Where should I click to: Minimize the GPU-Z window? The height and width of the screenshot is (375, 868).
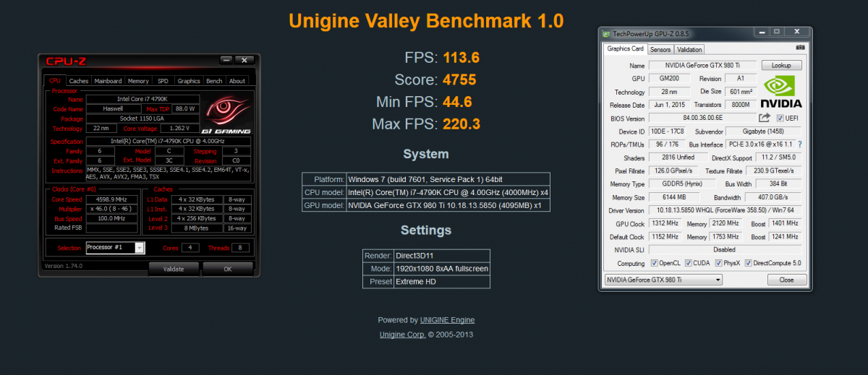coord(761,33)
